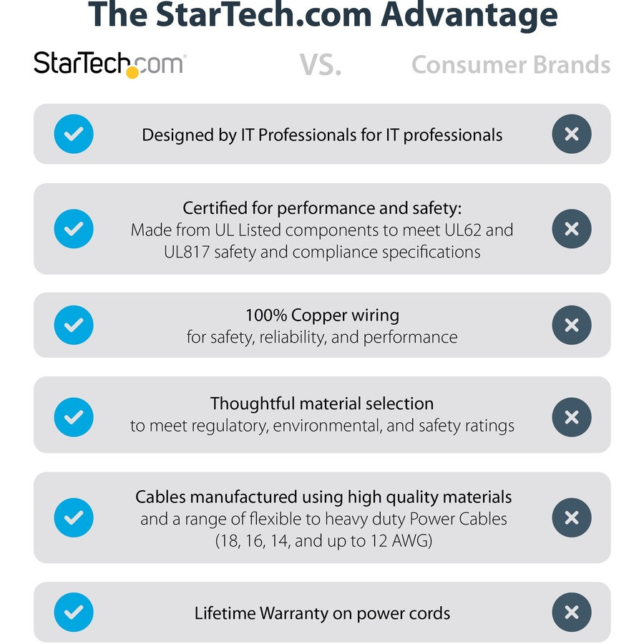Viewport: 644px width, 644px height.
Task: Click the VS. text
Action: 320,65
